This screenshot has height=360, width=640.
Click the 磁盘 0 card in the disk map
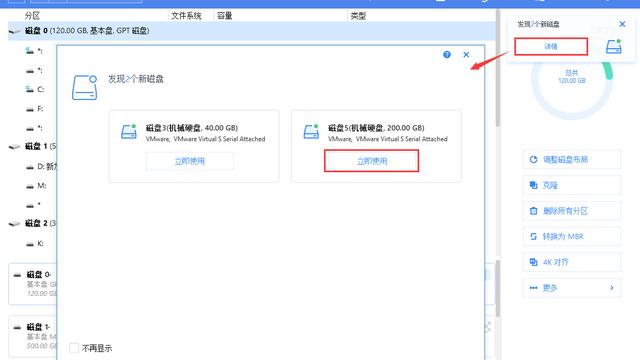coord(33,284)
